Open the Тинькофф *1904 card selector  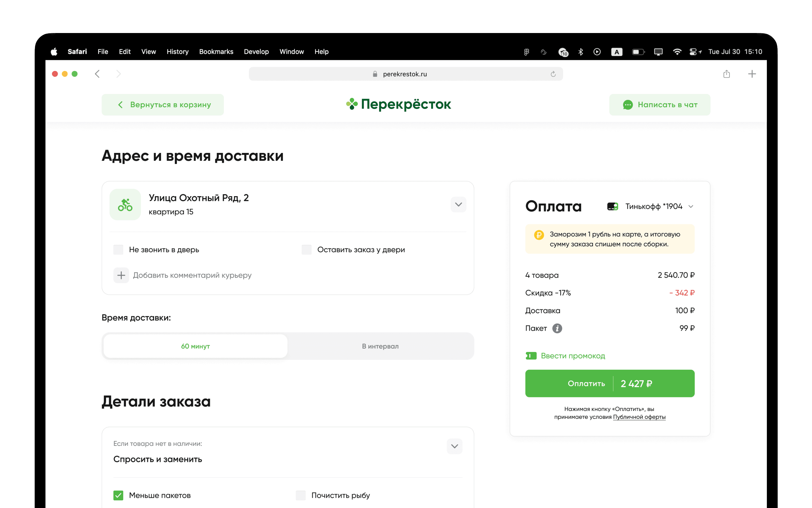click(650, 206)
